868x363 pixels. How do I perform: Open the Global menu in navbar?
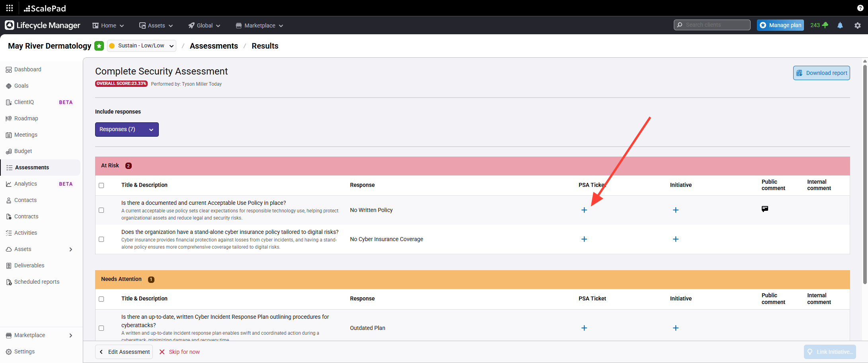click(x=204, y=26)
